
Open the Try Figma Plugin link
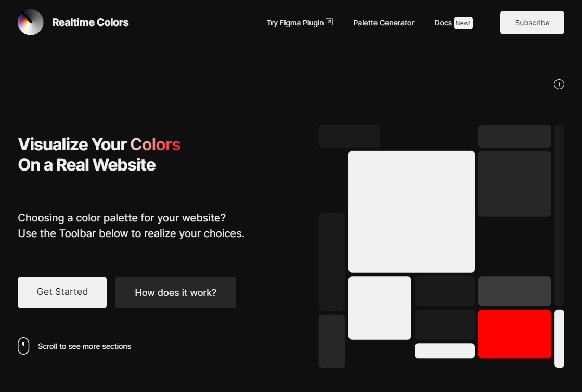coord(295,23)
